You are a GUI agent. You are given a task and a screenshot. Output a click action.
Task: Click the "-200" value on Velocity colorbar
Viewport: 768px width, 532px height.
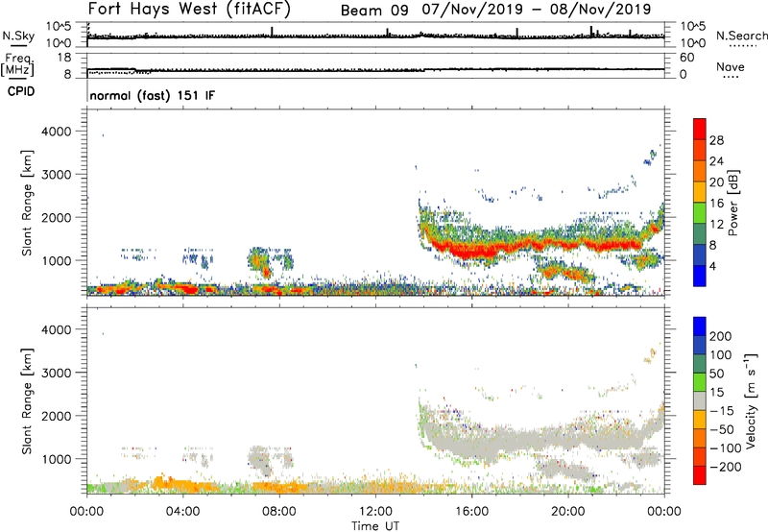point(726,467)
